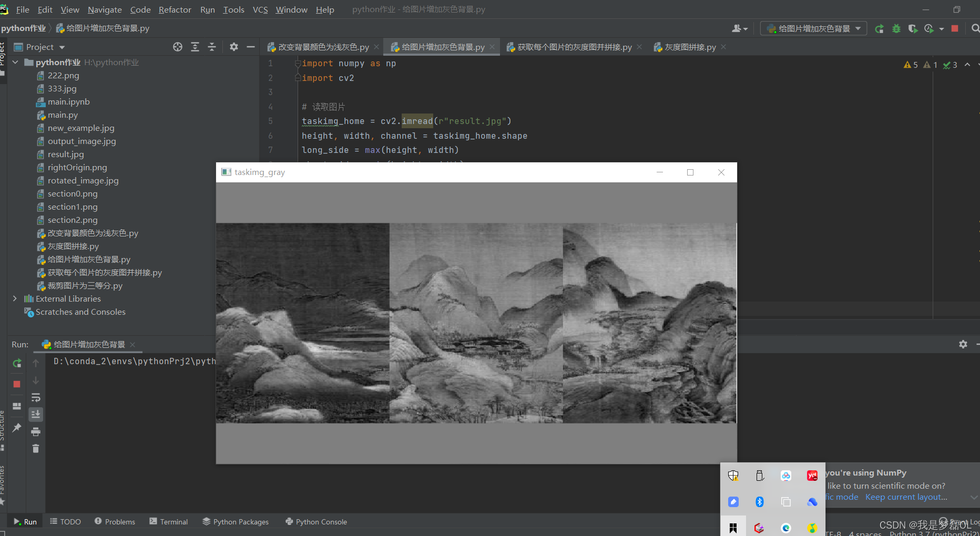
Task: Open the Refactor menu
Action: point(175,9)
